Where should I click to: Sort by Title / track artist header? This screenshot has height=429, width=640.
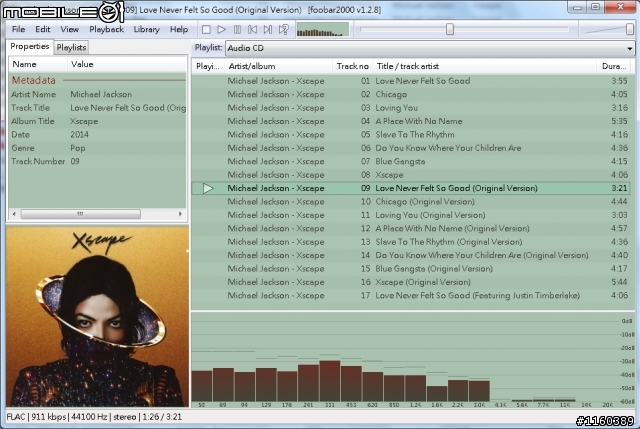[x=485, y=66]
